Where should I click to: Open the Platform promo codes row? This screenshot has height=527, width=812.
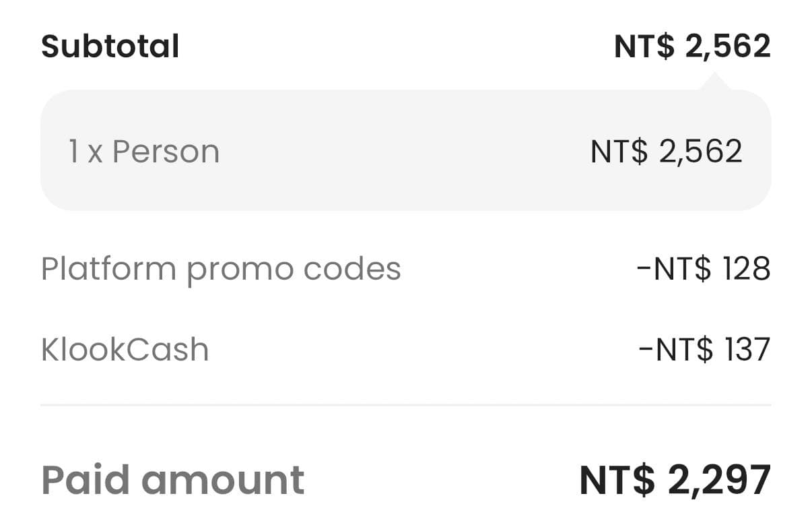point(406,269)
